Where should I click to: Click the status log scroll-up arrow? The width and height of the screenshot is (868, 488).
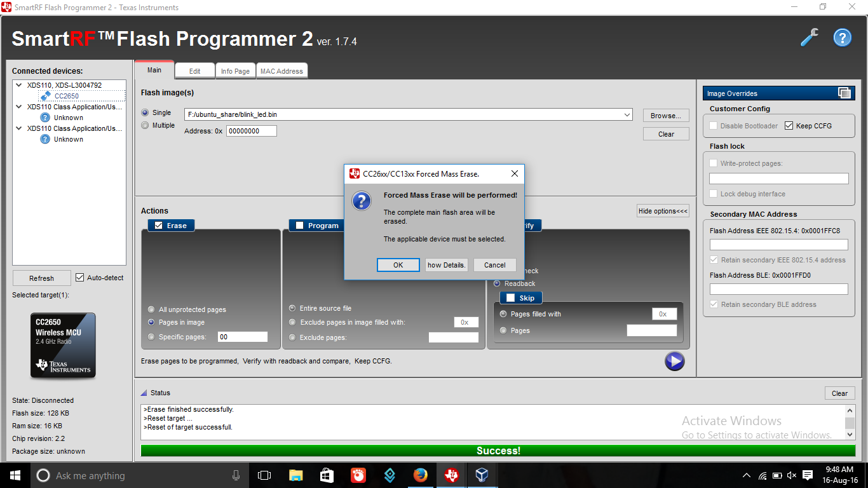point(850,410)
